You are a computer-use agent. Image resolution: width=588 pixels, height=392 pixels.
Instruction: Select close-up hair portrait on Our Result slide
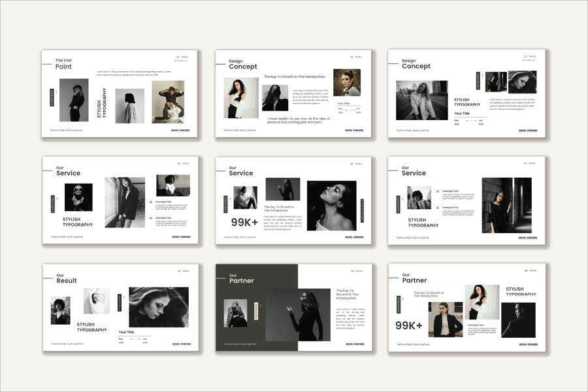click(158, 307)
